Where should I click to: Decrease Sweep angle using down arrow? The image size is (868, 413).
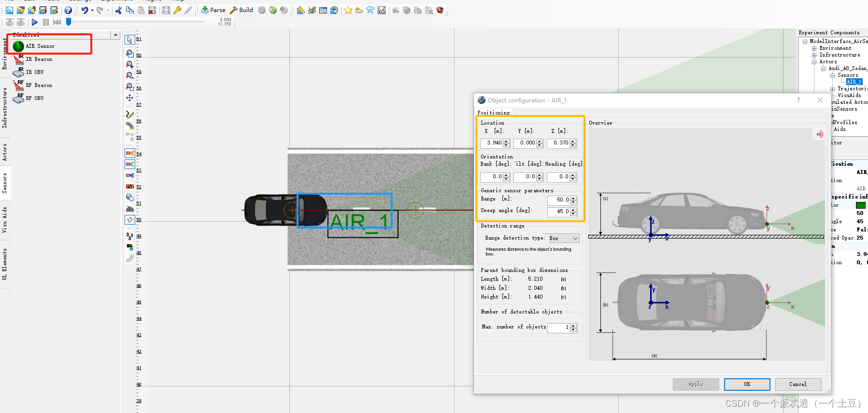pyautogui.click(x=573, y=214)
